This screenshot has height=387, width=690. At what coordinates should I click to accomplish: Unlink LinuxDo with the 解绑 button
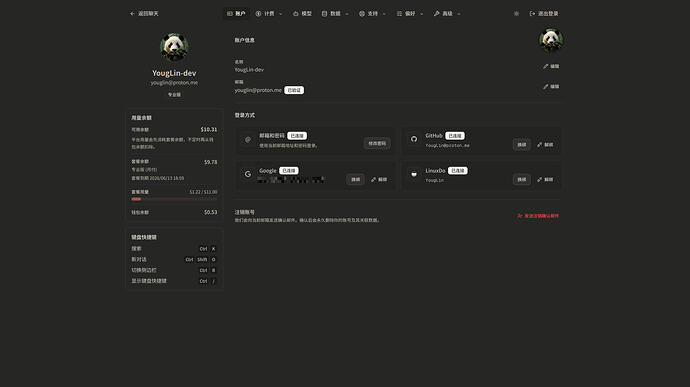tap(545, 179)
